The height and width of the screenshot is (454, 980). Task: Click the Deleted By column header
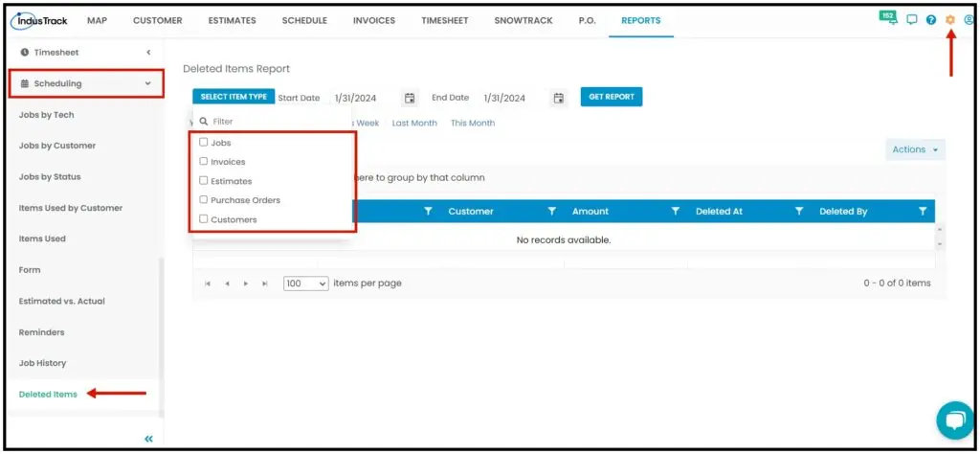click(x=843, y=212)
